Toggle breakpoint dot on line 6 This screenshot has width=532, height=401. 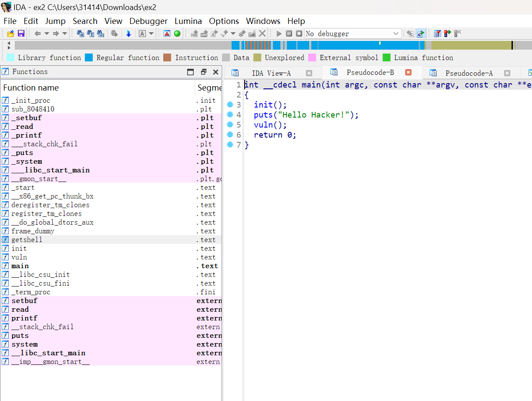click(230, 135)
